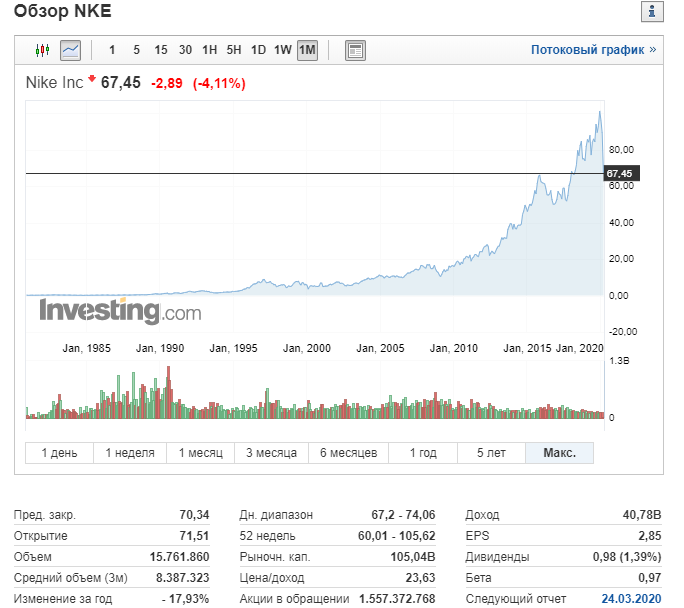Click the Jan, 2000 axis label
The height and width of the screenshot is (608, 684).
(307, 348)
